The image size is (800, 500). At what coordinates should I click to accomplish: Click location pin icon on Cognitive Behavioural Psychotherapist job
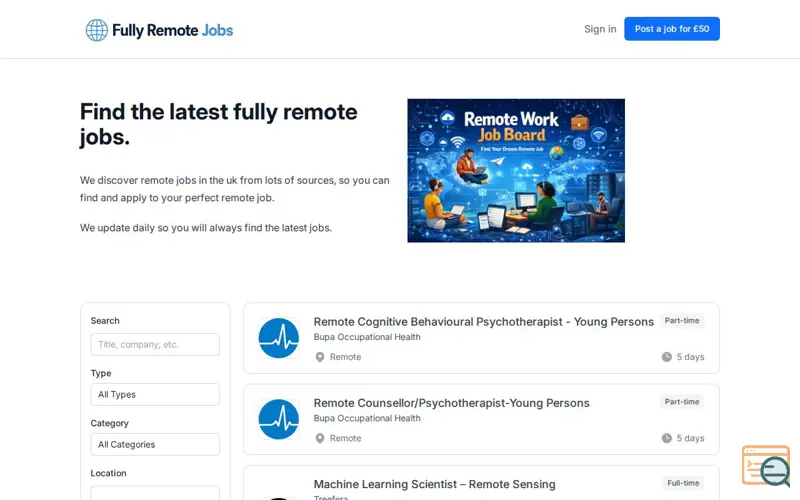click(x=320, y=357)
